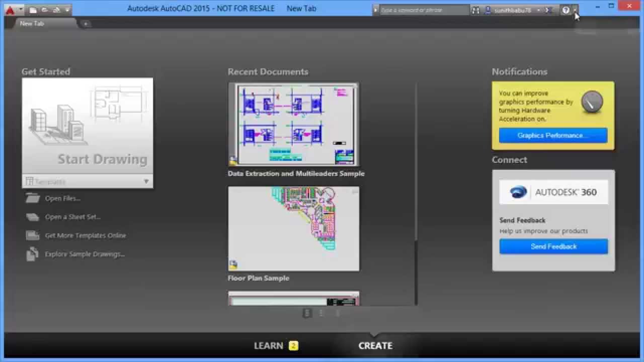Click the Plot/print icon in Quick Access toolbar
The width and height of the screenshot is (644, 362).
click(x=56, y=10)
